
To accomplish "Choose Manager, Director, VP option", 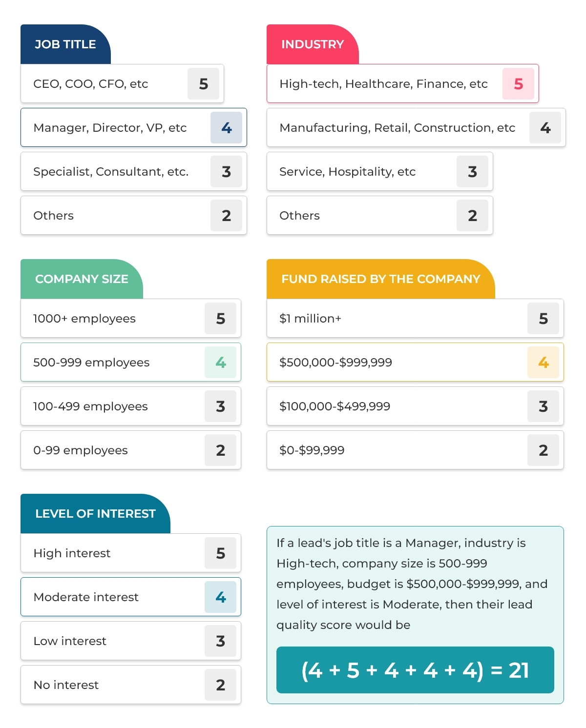I will pyautogui.click(x=134, y=127).
